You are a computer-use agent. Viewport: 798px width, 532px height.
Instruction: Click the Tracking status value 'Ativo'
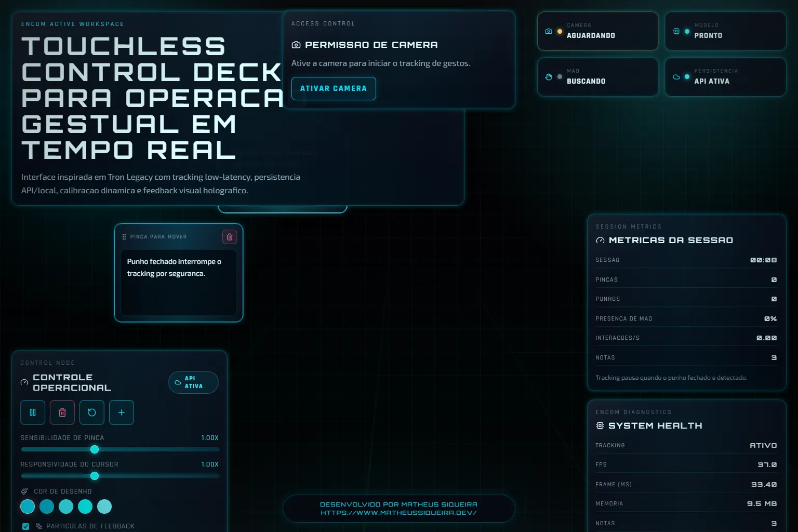[764, 446]
